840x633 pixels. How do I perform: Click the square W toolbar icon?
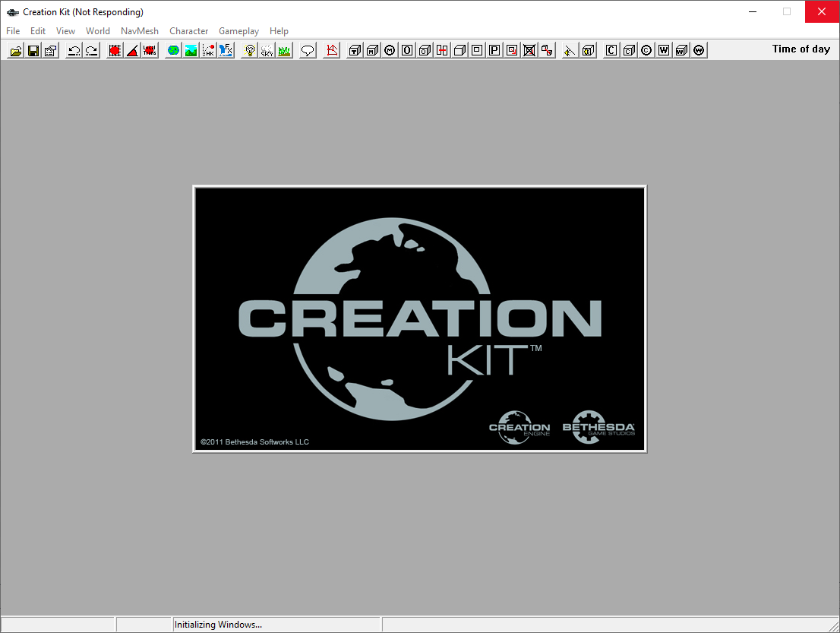(x=664, y=50)
